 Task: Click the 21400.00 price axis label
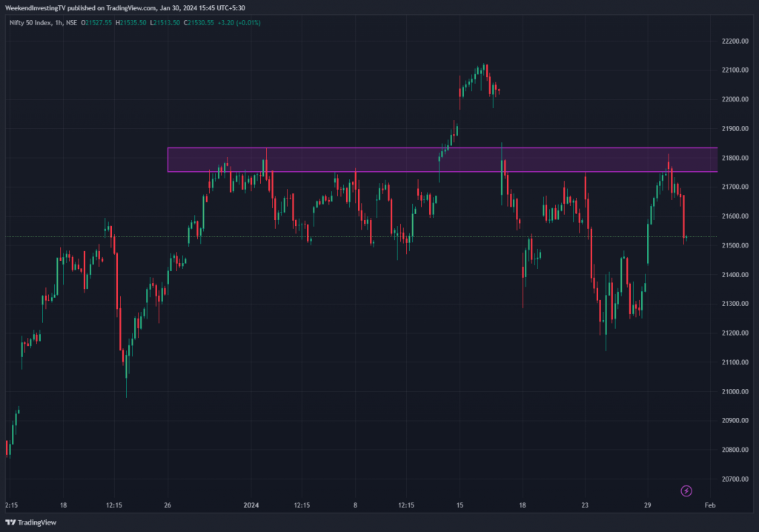735,275
